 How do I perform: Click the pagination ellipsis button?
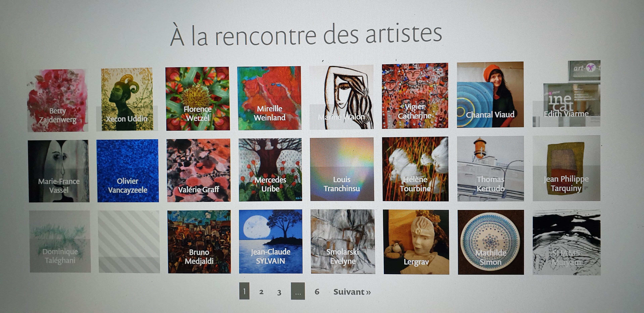point(298,291)
